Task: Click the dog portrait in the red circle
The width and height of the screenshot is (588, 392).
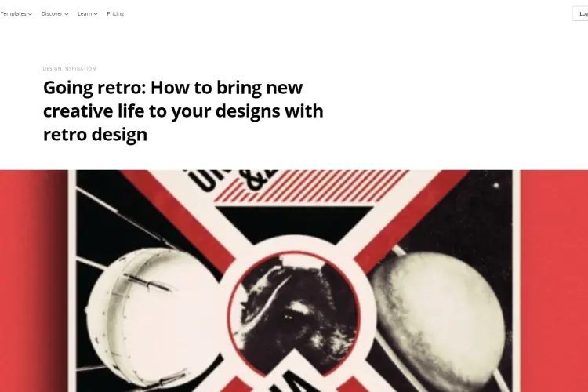Action: [294, 314]
